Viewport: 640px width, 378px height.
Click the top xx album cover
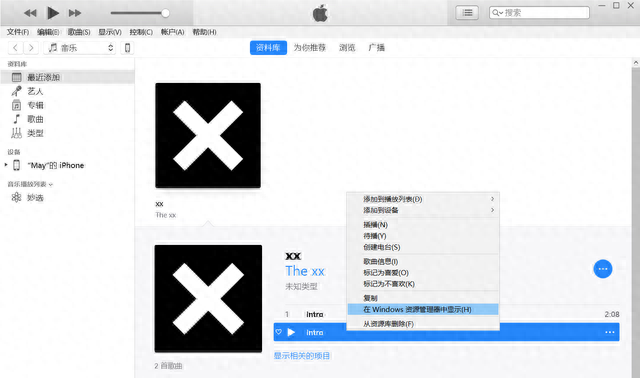tap(208, 136)
